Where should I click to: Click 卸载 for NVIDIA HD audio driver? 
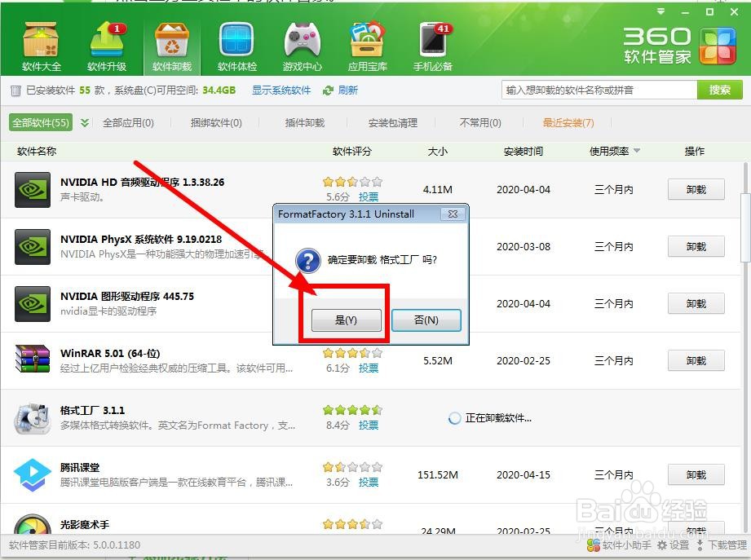(696, 190)
